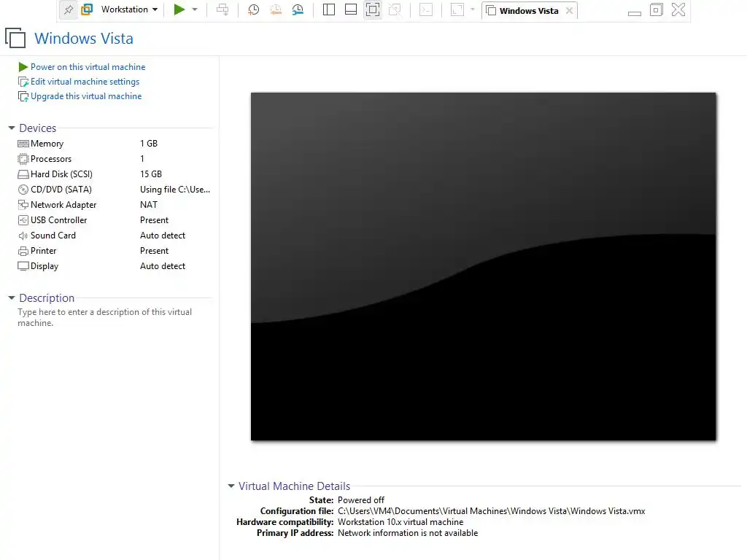Select the Windows Vista tab
Viewport: 747px width, 560px height.
click(x=528, y=10)
